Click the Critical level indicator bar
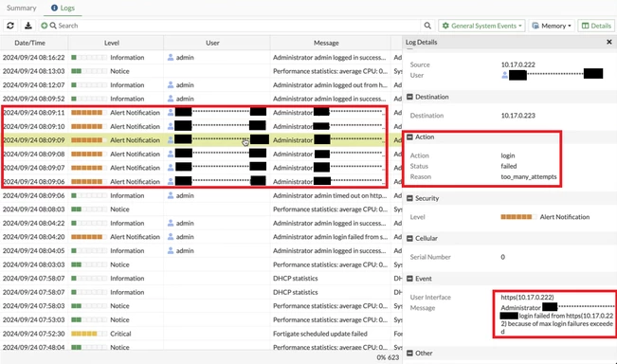 (89, 334)
